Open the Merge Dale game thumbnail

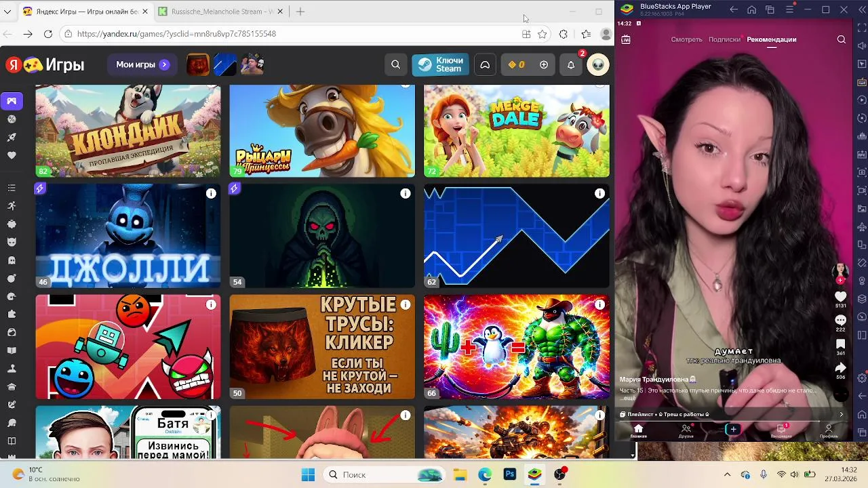[517, 131]
